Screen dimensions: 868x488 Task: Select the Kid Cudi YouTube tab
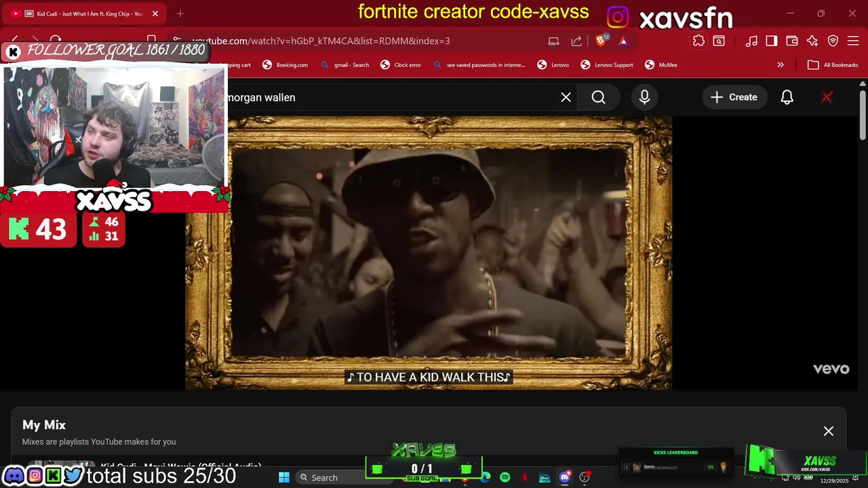(x=83, y=14)
